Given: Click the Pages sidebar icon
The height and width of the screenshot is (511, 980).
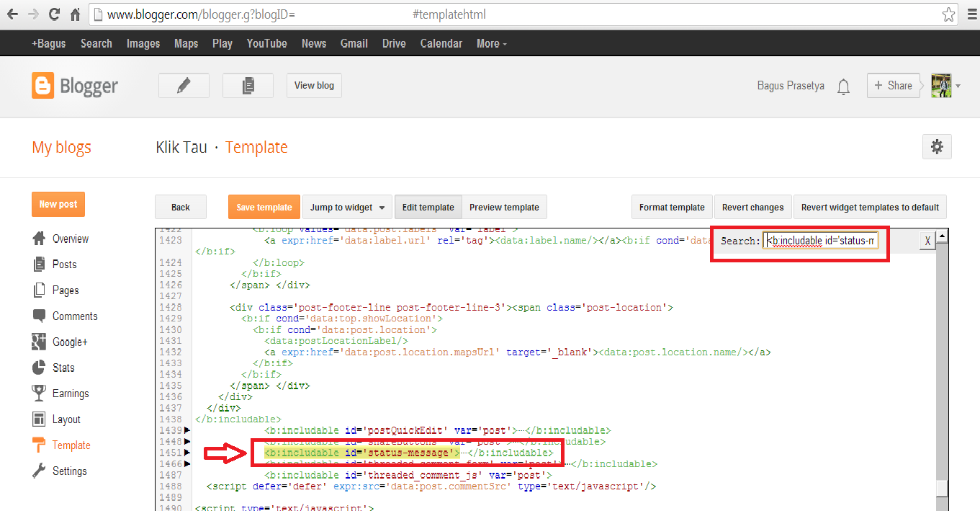Looking at the screenshot, I should point(39,290).
